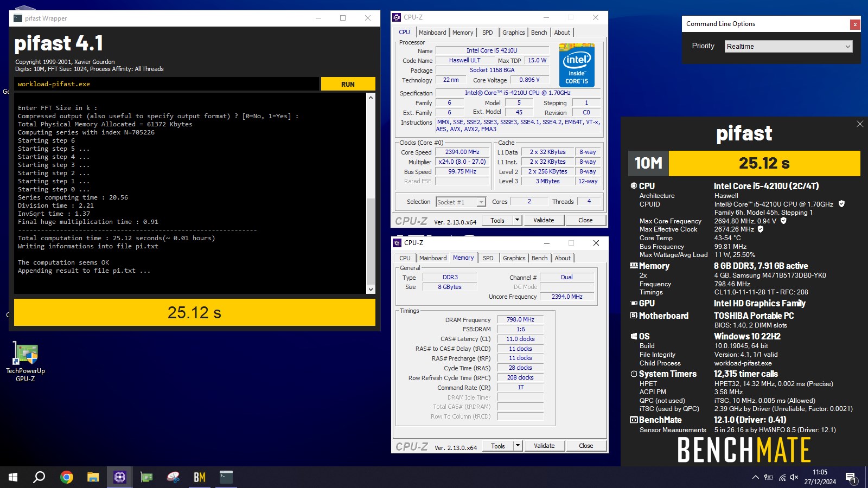Image resolution: width=868 pixels, height=488 pixels.
Task: Click the workload-pifast.exe input field
Action: coord(167,84)
